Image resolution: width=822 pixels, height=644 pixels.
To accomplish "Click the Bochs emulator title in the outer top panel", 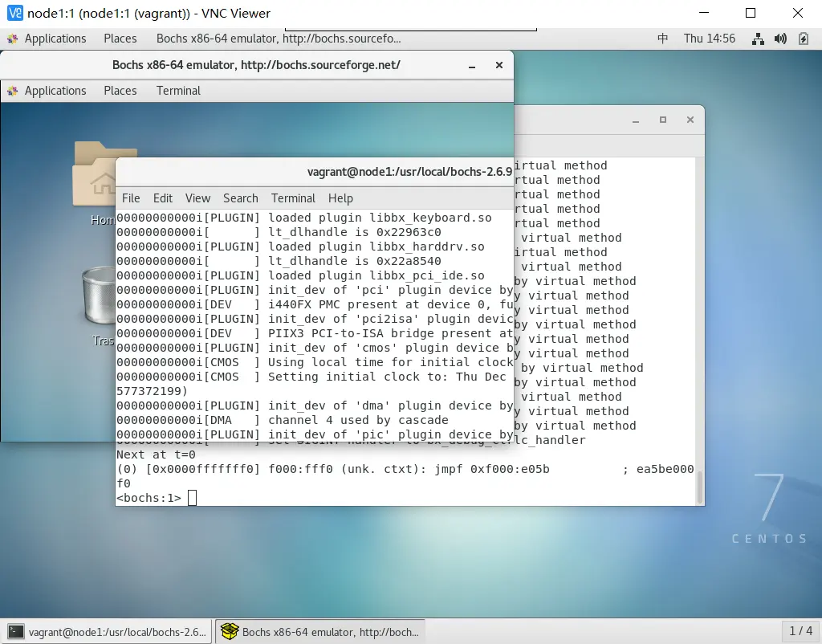I will pos(279,39).
